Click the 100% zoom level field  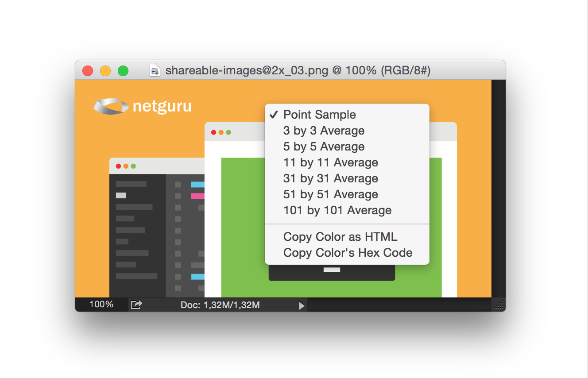click(x=101, y=305)
